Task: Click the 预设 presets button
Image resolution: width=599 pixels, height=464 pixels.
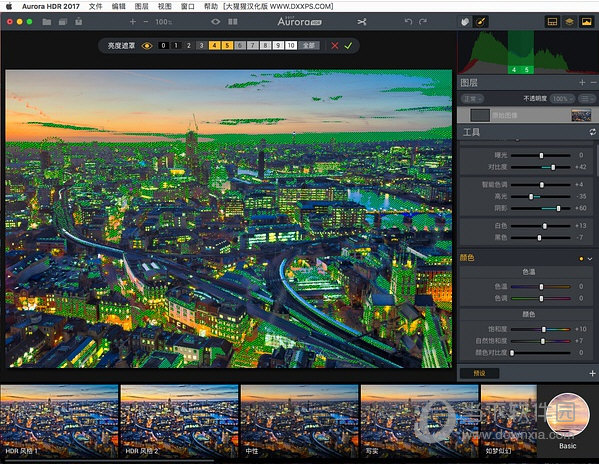Action: 479,373
